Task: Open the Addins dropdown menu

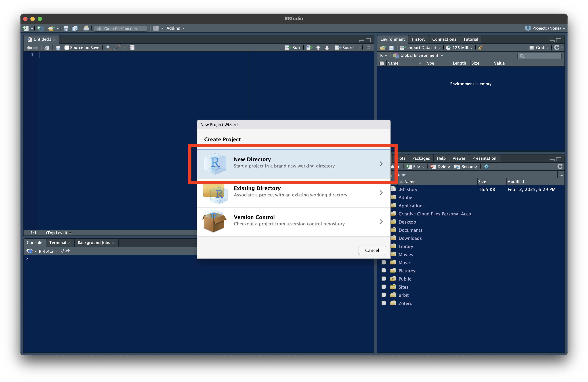Action: click(175, 28)
